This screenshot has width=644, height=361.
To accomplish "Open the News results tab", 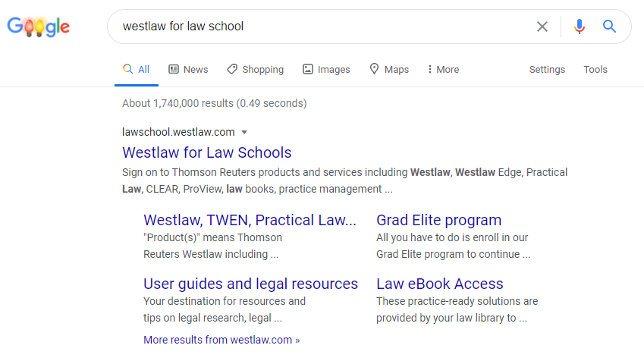I will coord(188,69).
